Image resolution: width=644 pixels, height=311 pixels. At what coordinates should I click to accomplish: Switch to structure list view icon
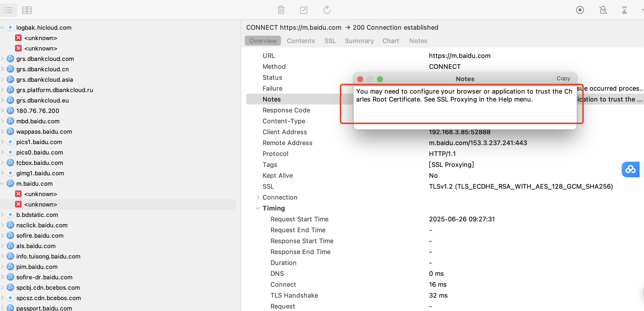8,10
